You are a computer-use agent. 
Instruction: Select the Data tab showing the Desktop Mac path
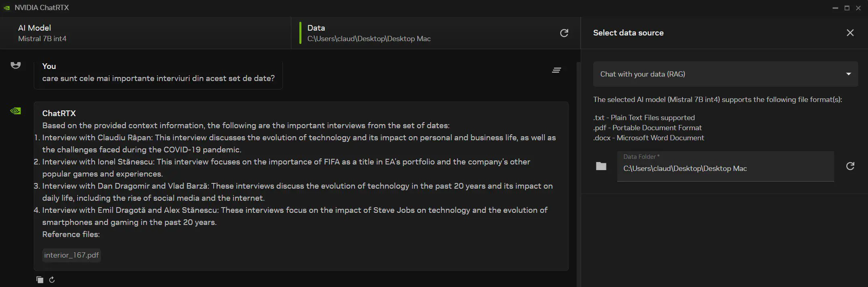click(427, 33)
